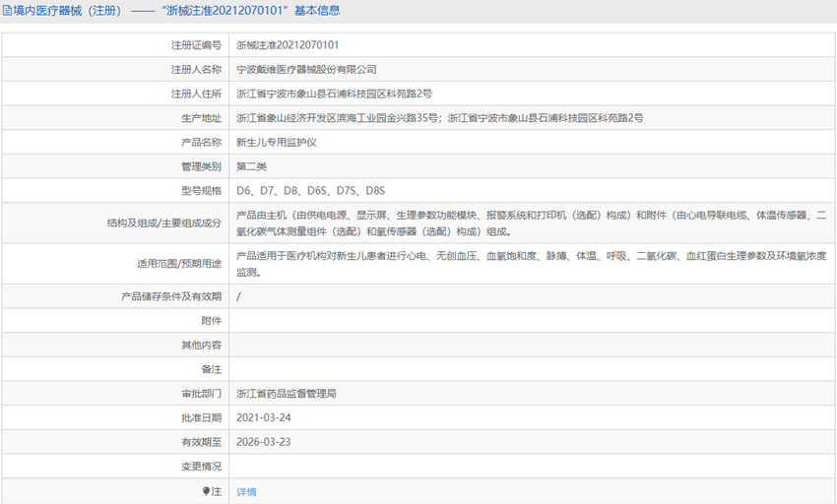Click the document icon in the page header

point(7,11)
